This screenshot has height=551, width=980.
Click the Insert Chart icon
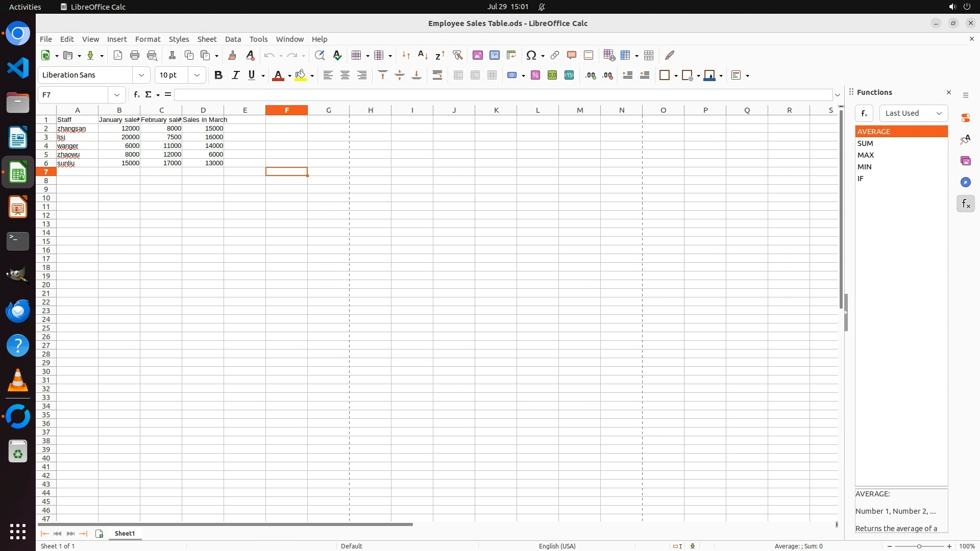pyautogui.click(x=494, y=55)
